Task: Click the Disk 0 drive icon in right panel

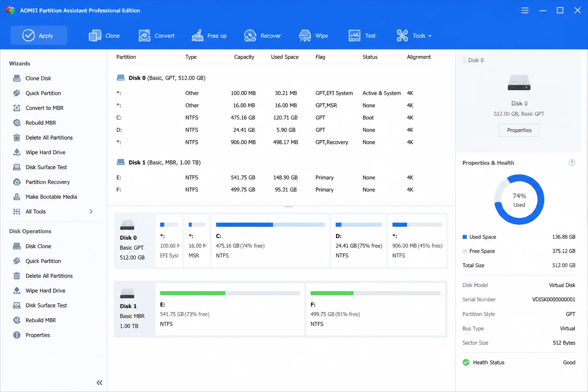Action: click(519, 83)
